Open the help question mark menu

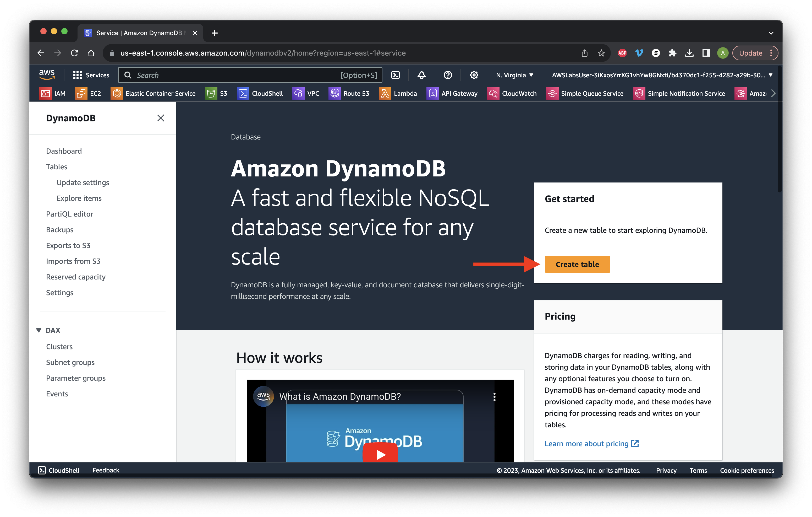448,75
